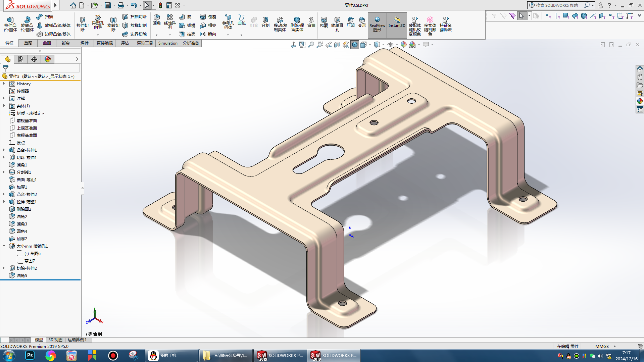Click the 扫描 sweep boss tool

[x=45, y=16]
